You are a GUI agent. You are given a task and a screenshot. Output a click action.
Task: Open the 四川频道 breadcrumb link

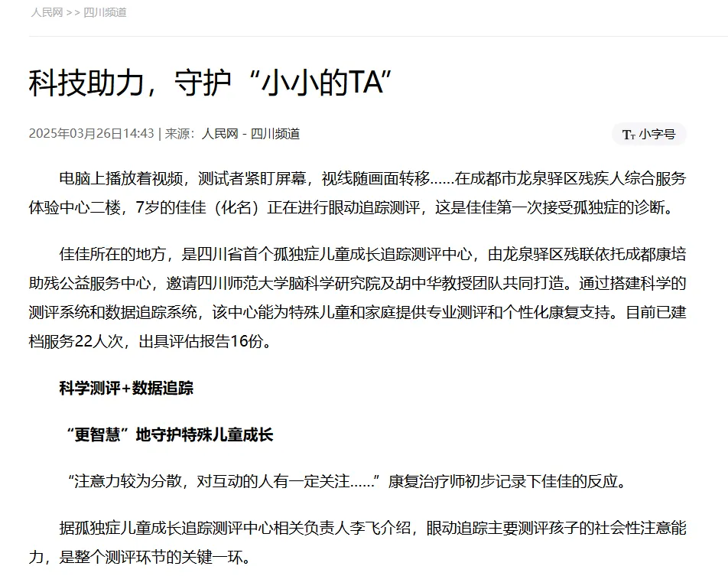[104, 12]
